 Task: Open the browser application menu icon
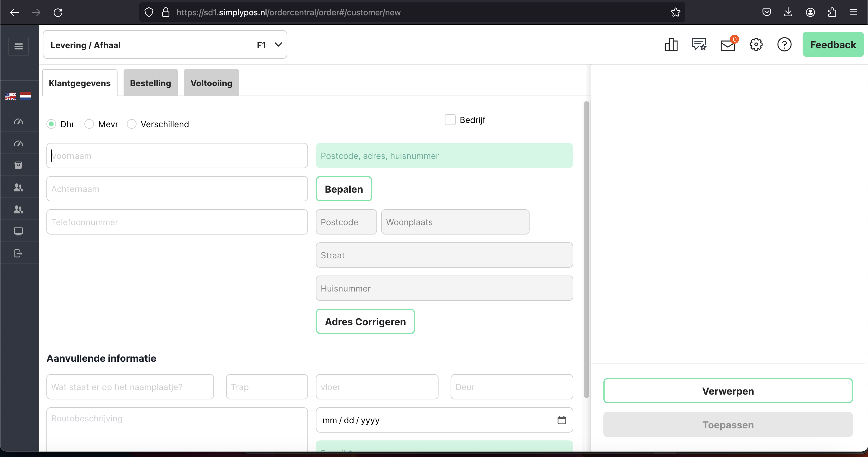point(854,12)
